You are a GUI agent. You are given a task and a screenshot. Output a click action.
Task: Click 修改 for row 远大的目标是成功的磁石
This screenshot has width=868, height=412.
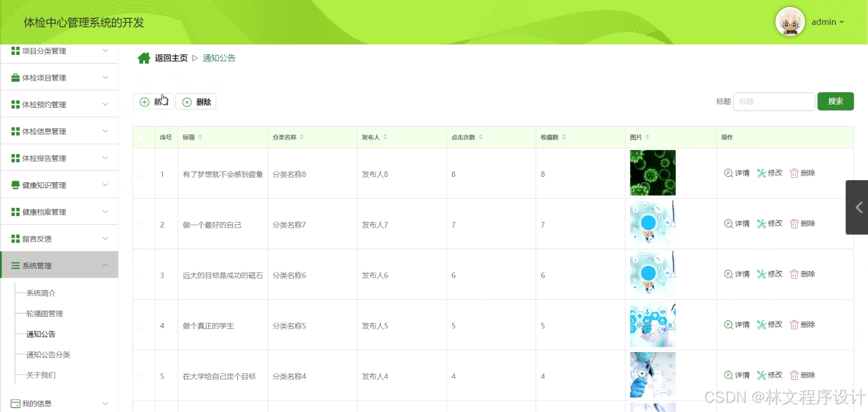click(769, 274)
